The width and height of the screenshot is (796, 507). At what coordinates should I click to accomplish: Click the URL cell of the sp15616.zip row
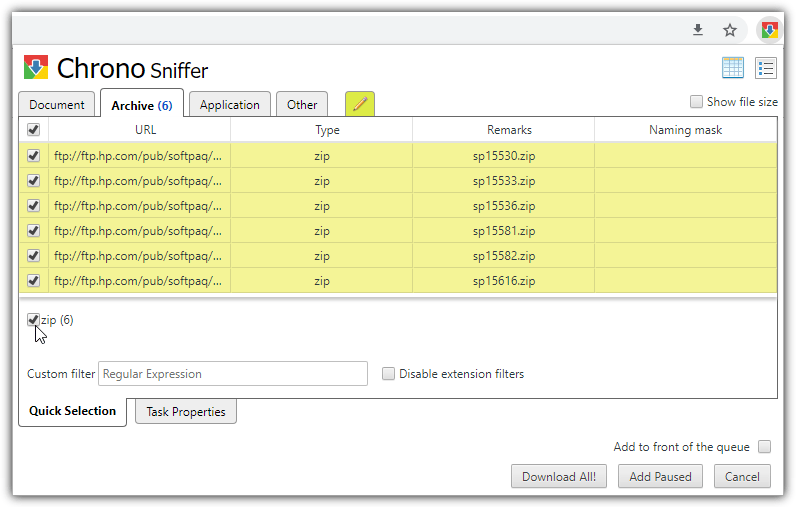(x=140, y=280)
